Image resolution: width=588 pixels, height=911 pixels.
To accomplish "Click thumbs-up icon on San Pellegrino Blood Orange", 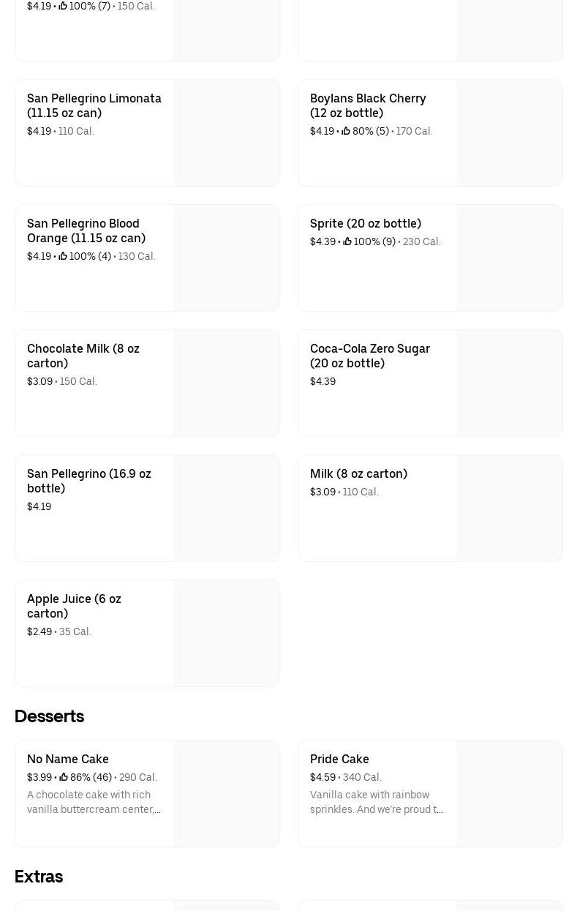I will tap(63, 257).
